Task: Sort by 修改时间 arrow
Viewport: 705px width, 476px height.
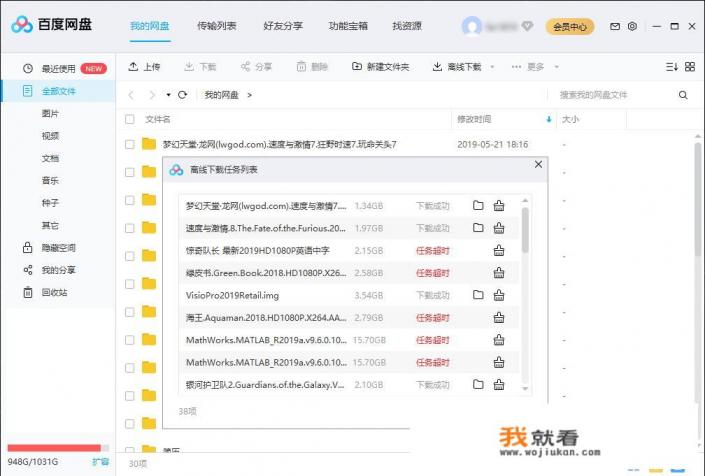Action: [x=549, y=119]
